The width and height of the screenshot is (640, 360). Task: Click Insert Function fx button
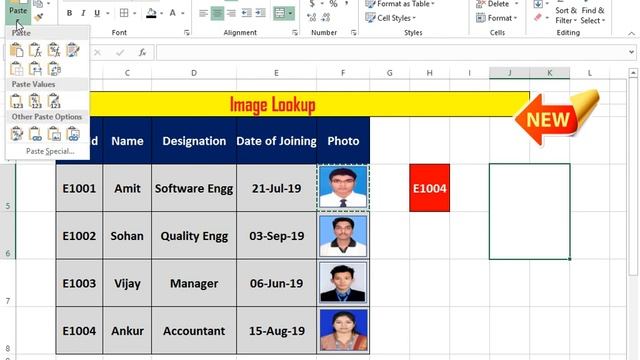tap(142, 52)
